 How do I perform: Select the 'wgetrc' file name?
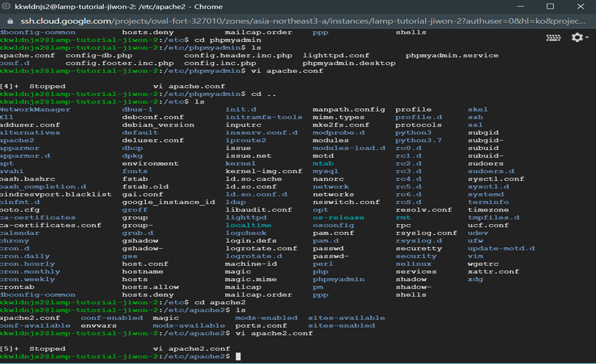(483, 264)
